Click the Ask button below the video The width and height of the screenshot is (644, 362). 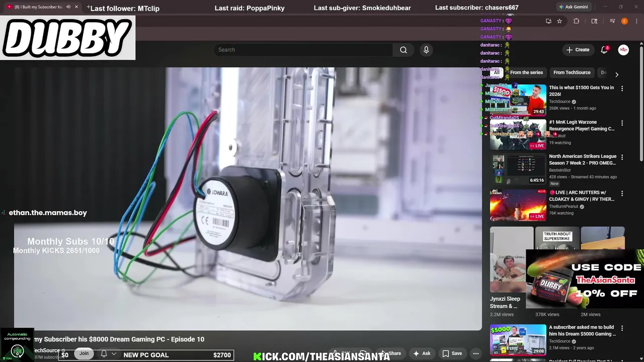[x=422, y=353]
